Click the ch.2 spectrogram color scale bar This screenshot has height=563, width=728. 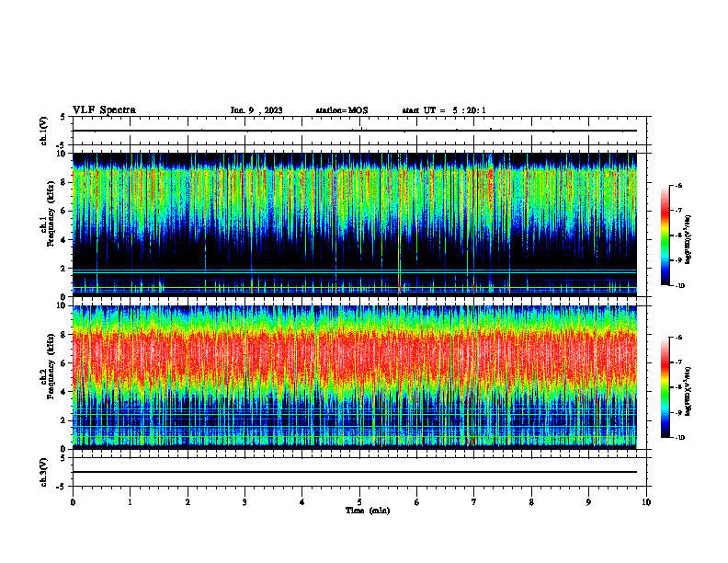tap(665, 387)
